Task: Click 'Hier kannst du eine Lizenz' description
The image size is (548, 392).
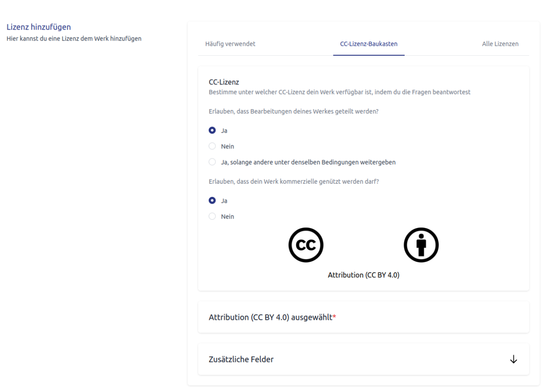Action: (x=74, y=38)
